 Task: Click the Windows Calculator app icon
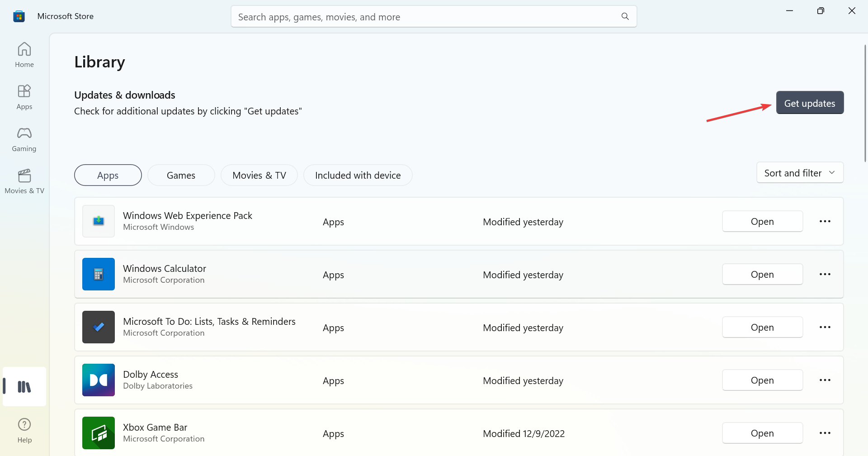(99, 274)
